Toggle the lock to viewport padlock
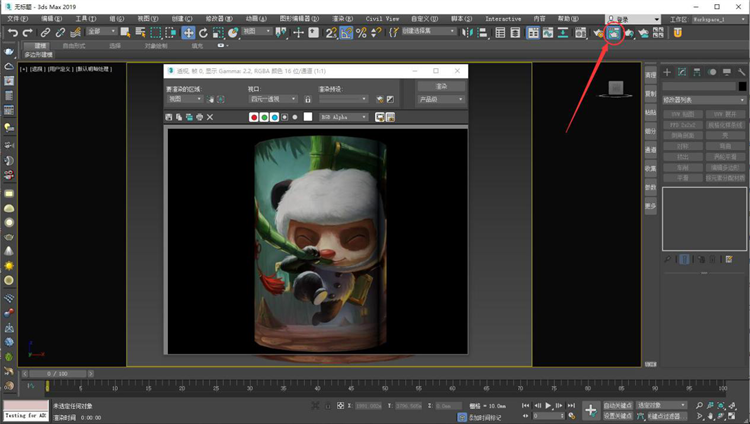Viewport: 750px width, 424px height. [x=308, y=99]
